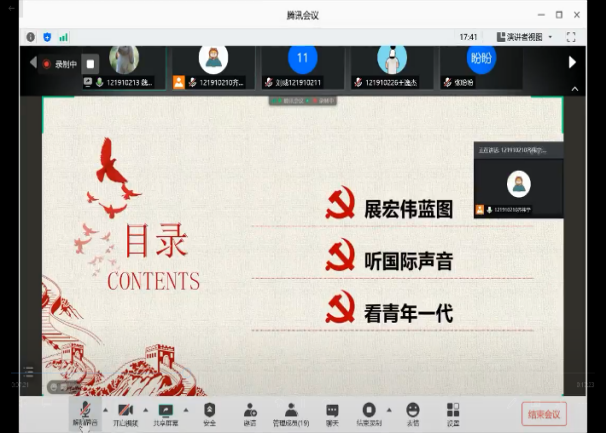
Task: Stop recording from the bottom toolbar
Action: pos(368,412)
